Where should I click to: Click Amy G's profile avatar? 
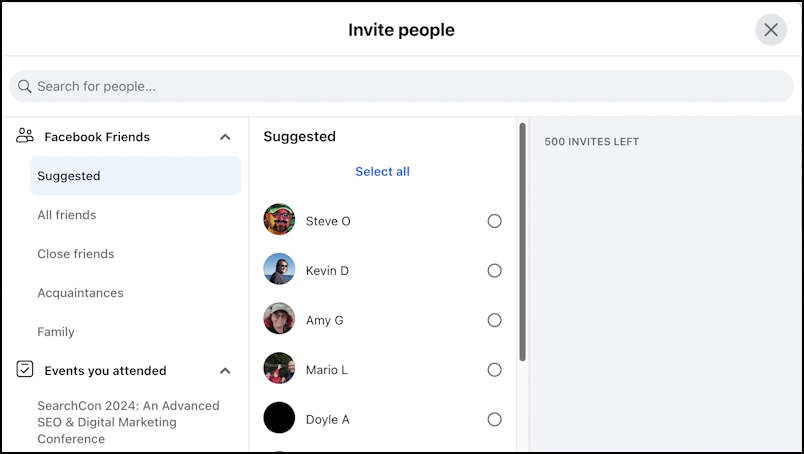[x=279, y=320]
